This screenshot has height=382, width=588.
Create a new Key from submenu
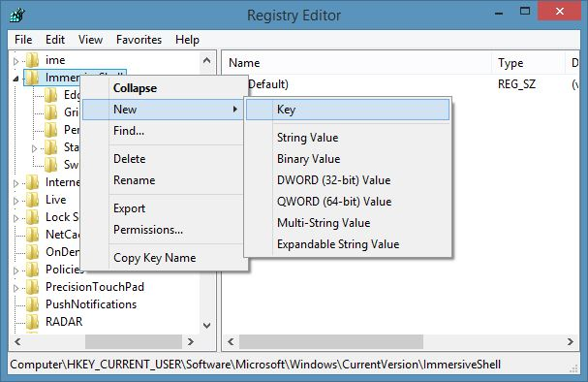tap(348, 110)
